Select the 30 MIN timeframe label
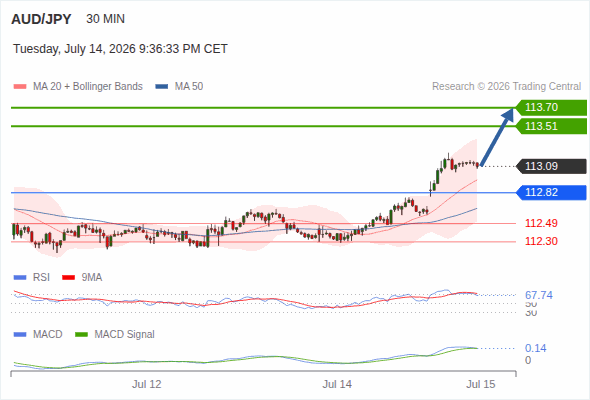Image resolution: width=590 pixels, height=400 pixels. point(105,19)
